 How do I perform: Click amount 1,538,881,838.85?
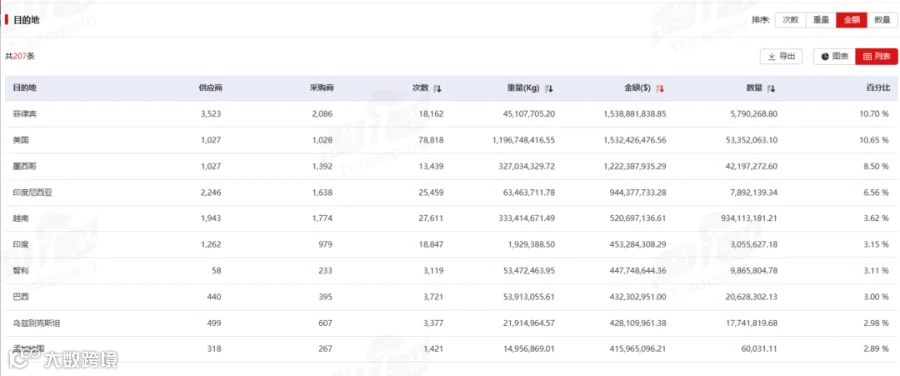tap(635, 114)
